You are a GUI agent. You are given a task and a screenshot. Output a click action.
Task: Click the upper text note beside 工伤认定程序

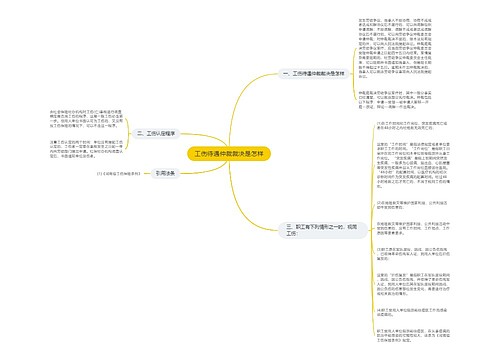click(86, 119)
